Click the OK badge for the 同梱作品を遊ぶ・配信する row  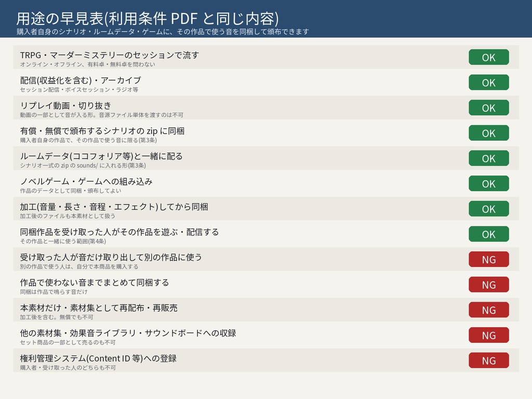click(x=488, y=234)
